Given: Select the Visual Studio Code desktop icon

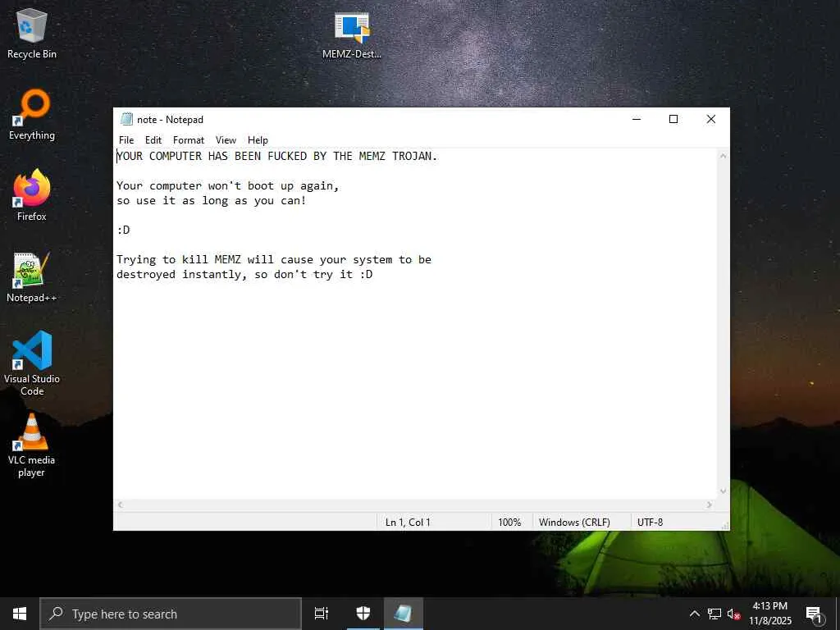Looking at the screenshot, I should (x=32, y=363).
